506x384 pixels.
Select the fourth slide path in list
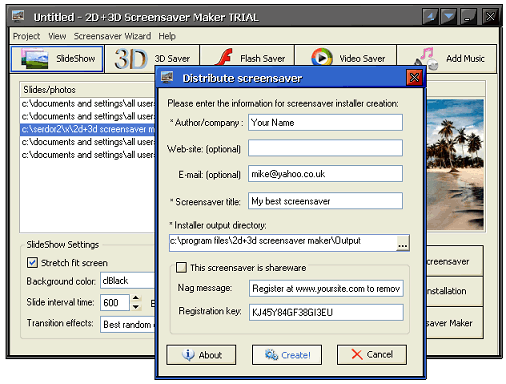pyautogui.click(x=88, y=142)
